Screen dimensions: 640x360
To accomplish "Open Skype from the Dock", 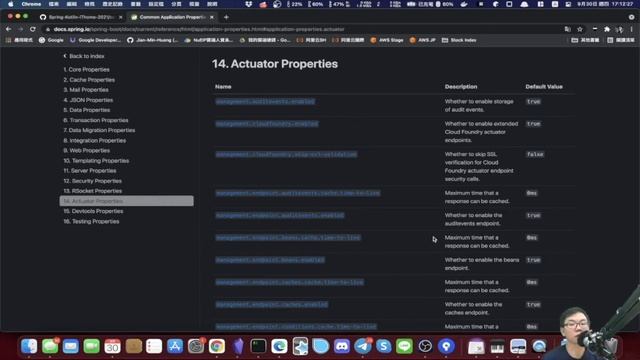I will tap(383, 346).
